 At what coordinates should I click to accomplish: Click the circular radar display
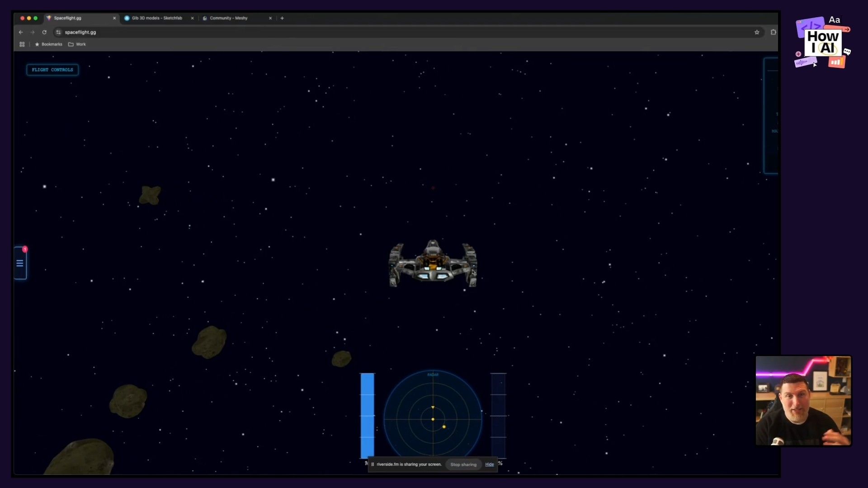click(x=433, y=416)
